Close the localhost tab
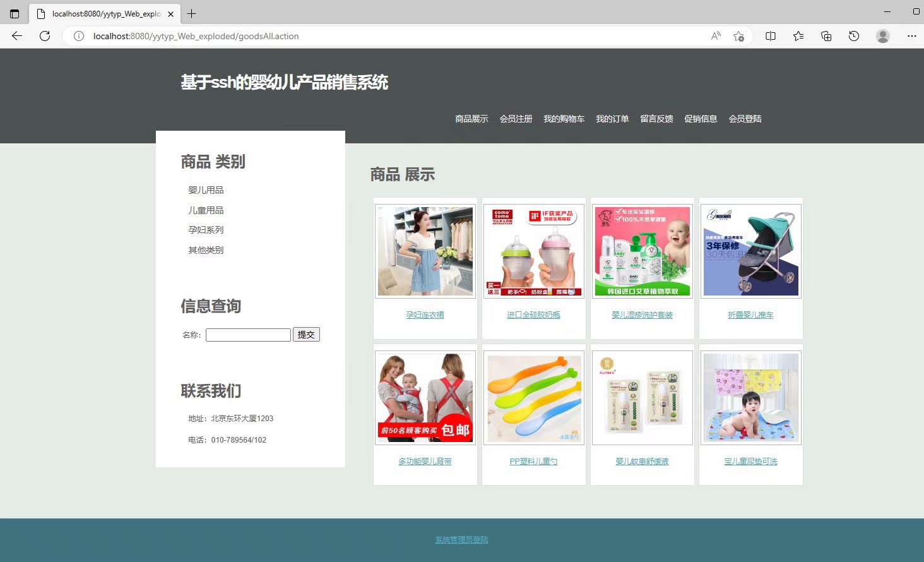The image size is (924, 562). click(x=170, y=14)
